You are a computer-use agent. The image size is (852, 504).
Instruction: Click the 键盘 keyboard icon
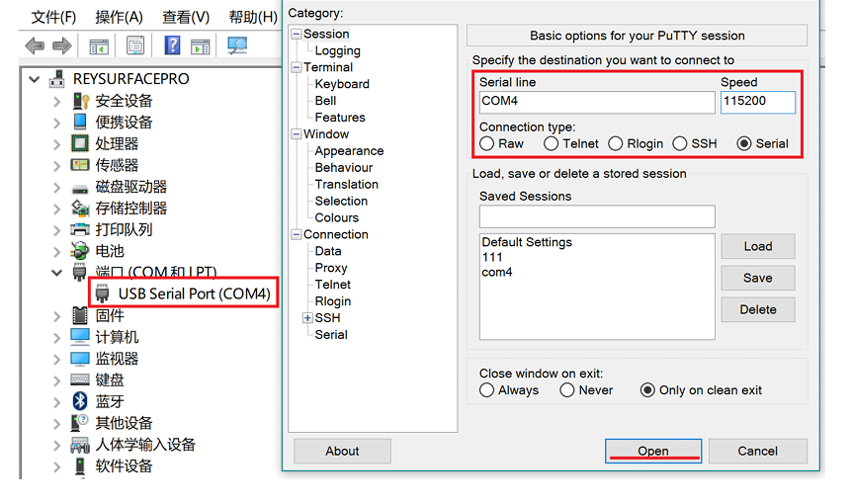click(80, 379)
